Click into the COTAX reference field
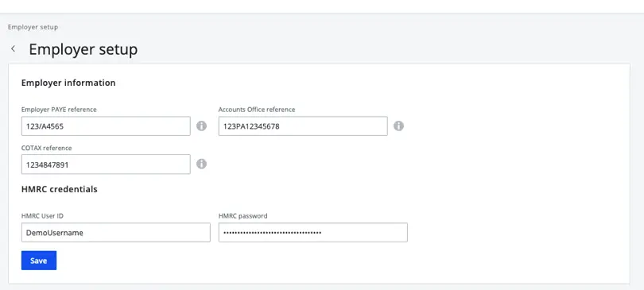 (106, 164)
